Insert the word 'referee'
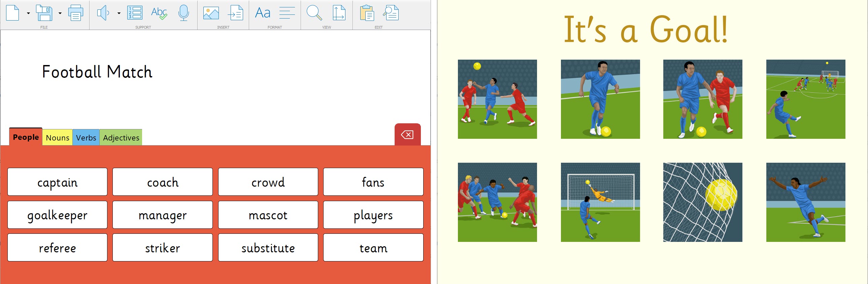868x284 pixels. pyautogui.click(x=57, y=248)
